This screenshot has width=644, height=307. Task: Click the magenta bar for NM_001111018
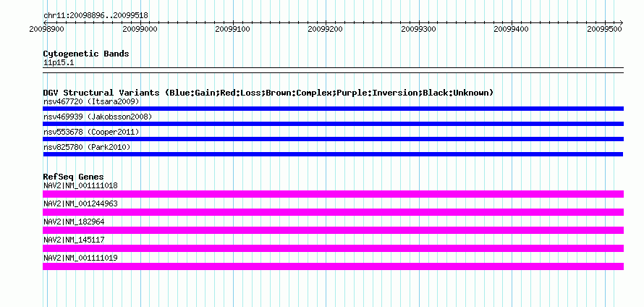333,194
